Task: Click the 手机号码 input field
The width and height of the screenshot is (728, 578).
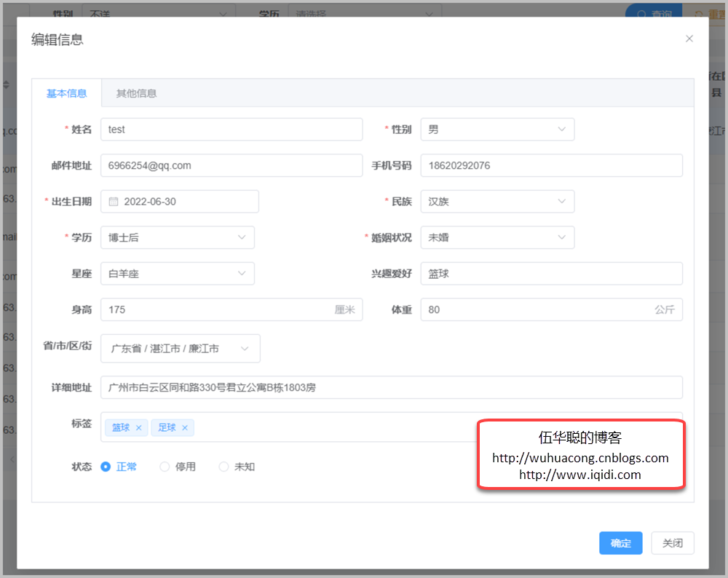Action: 551,165
